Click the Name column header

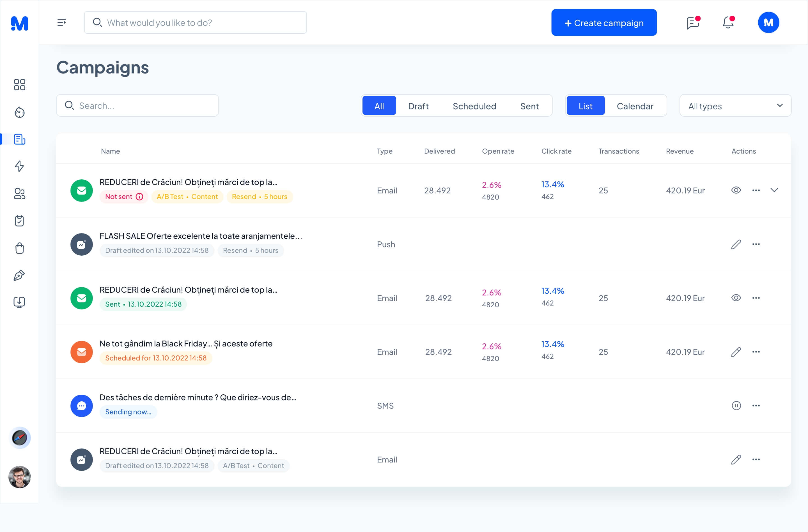tap(110, 151)
